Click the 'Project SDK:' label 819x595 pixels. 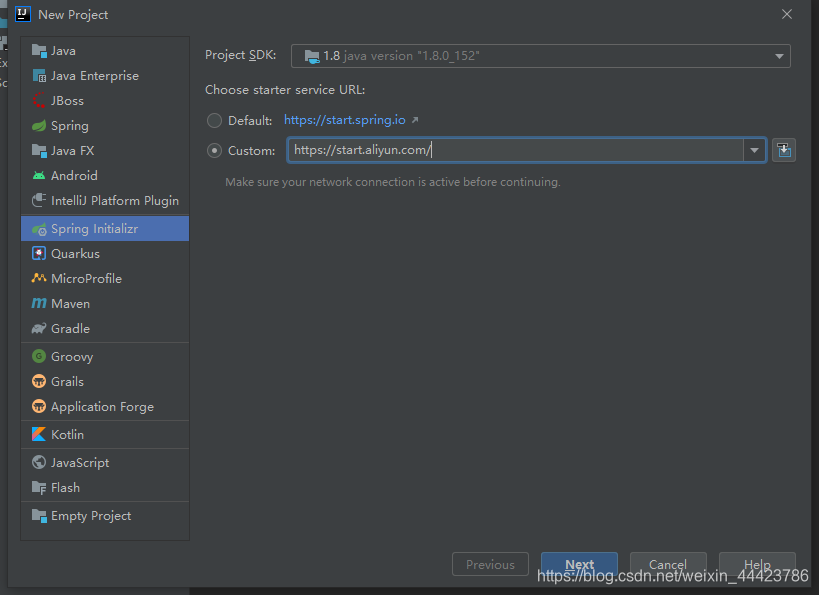click(x=240, y=55)
